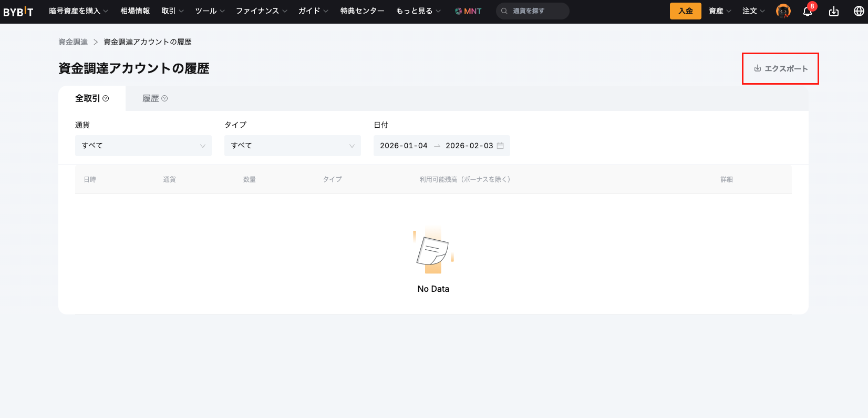Click the user profile avatar

tap(783, 11)
